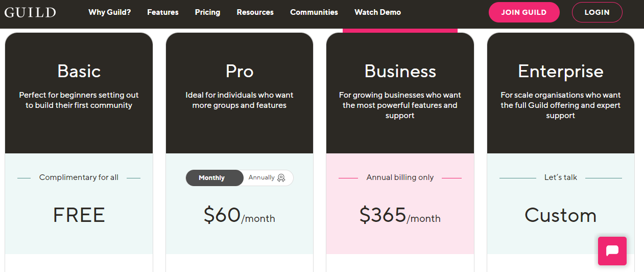Screen dimensions: 644x272
Task: Select the Basic plan card heading
Action: tap(79, 71)
